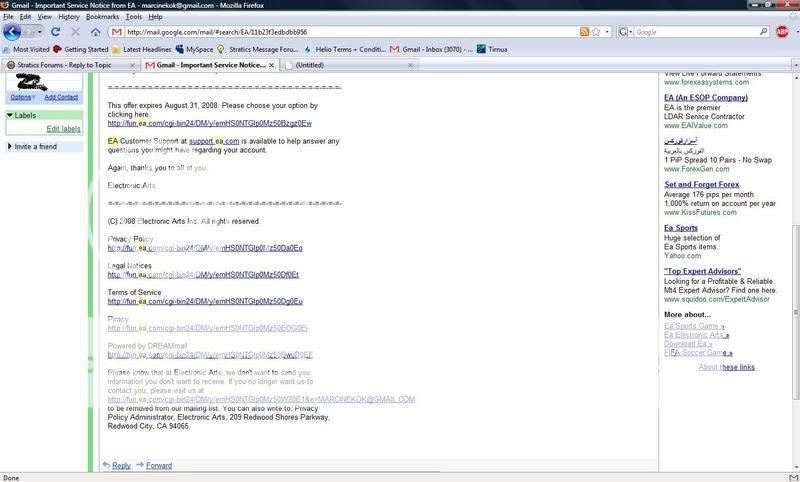This screenshot has width=800, height=482.
Task: Open search engine selector dropdown
Action: click(625, 32)
